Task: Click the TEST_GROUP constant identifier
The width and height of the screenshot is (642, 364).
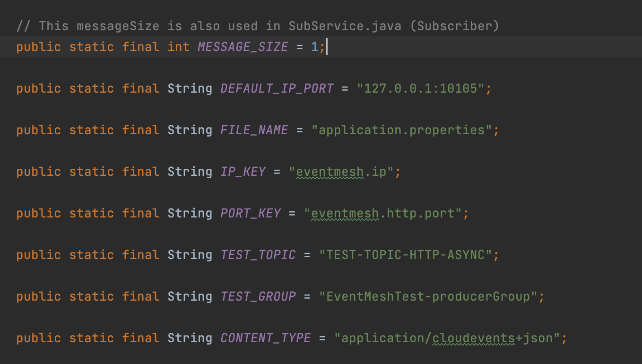Action: click(x=258, y=296)
